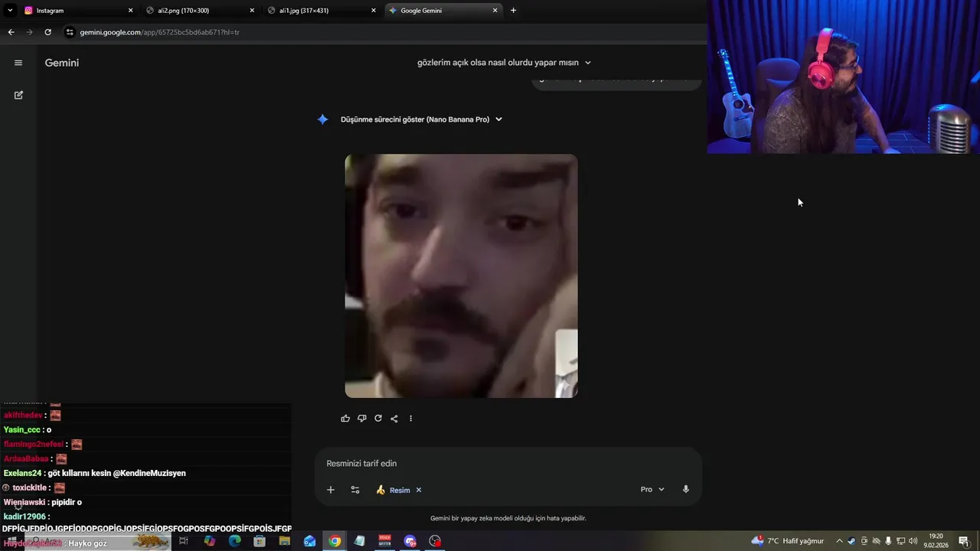Open the Gemini main menu hamburger icon
The height and width of the screenshot is (551, 980).
coord(18,63)
